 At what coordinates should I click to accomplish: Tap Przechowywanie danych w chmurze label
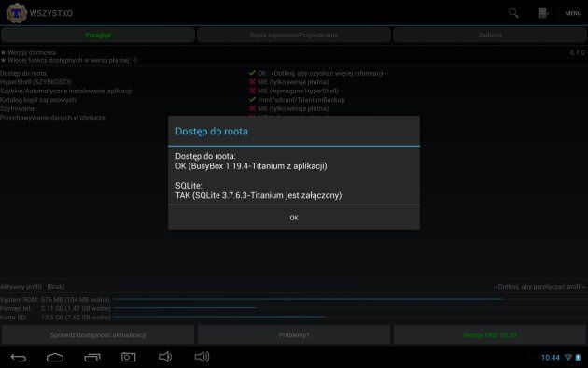(53, 118)
